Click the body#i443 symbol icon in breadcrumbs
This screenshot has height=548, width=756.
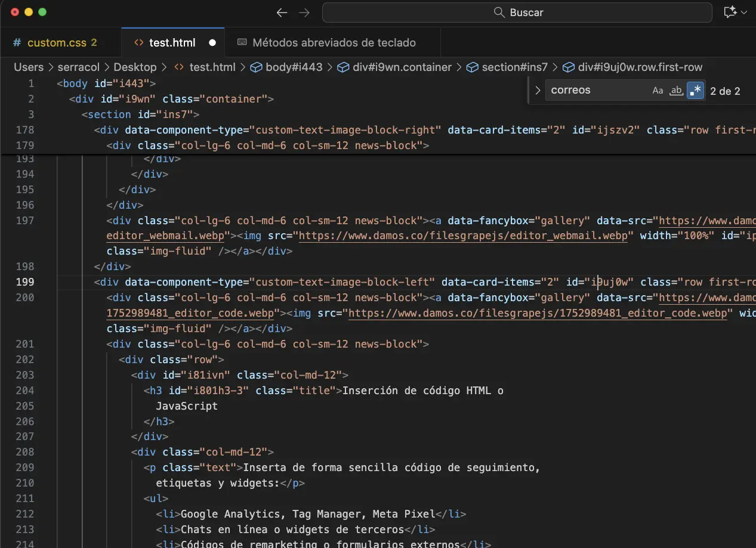[256, 67]
